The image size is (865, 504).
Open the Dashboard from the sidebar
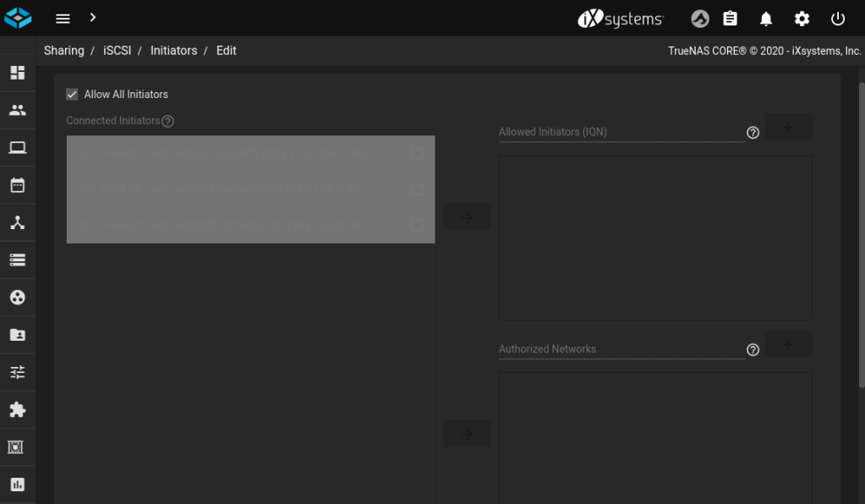(17, 73)
